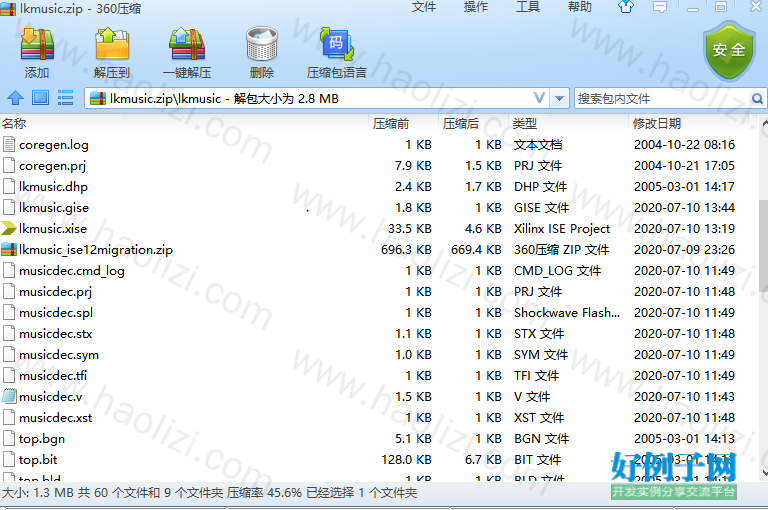The width and height of the screenshot is (768, 510).
Task: Click the vertical scrollbar thumb
Action: click(x=763, y=245)
